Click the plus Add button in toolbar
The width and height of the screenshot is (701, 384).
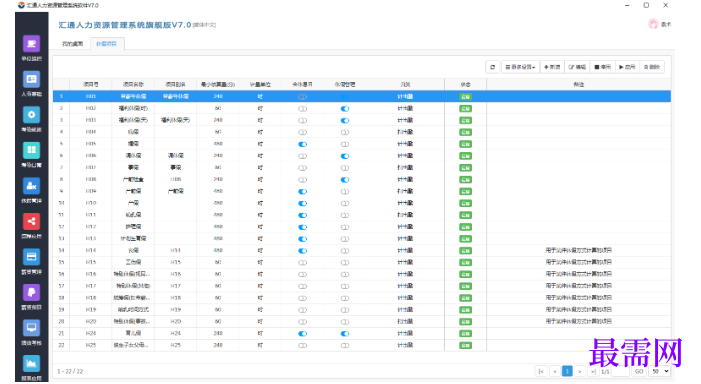[552, 67]
